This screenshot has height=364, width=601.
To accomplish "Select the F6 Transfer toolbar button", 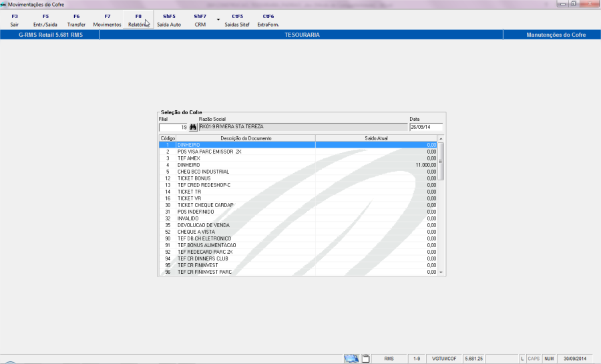I will (x=76, y=20).
